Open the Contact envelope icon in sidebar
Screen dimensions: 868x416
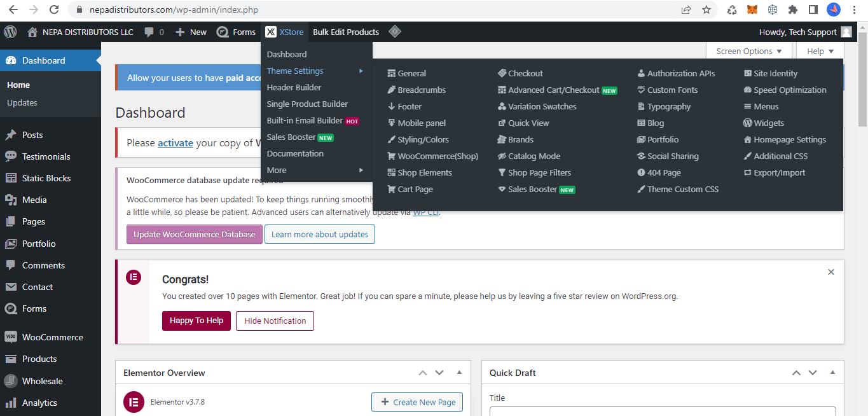(x=11, y=287)
